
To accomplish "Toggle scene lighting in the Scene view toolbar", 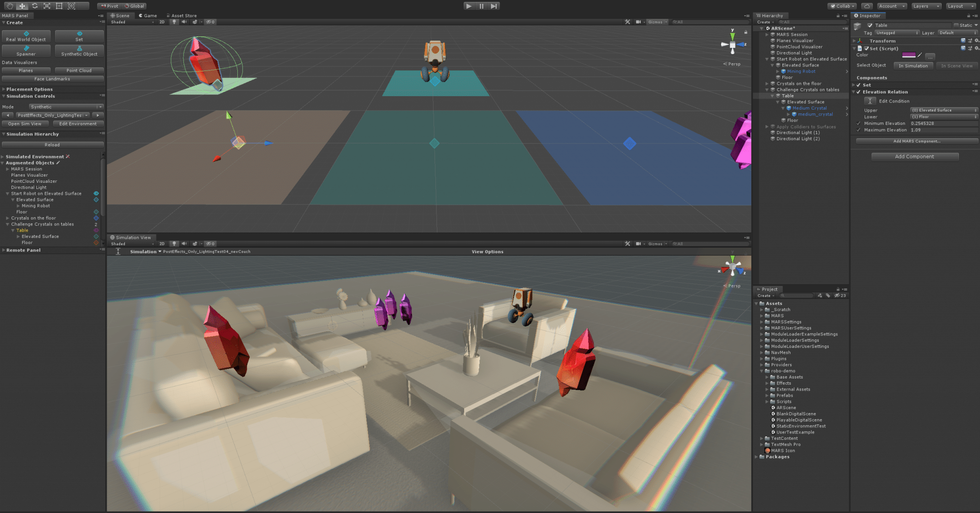I will (174, 22).
